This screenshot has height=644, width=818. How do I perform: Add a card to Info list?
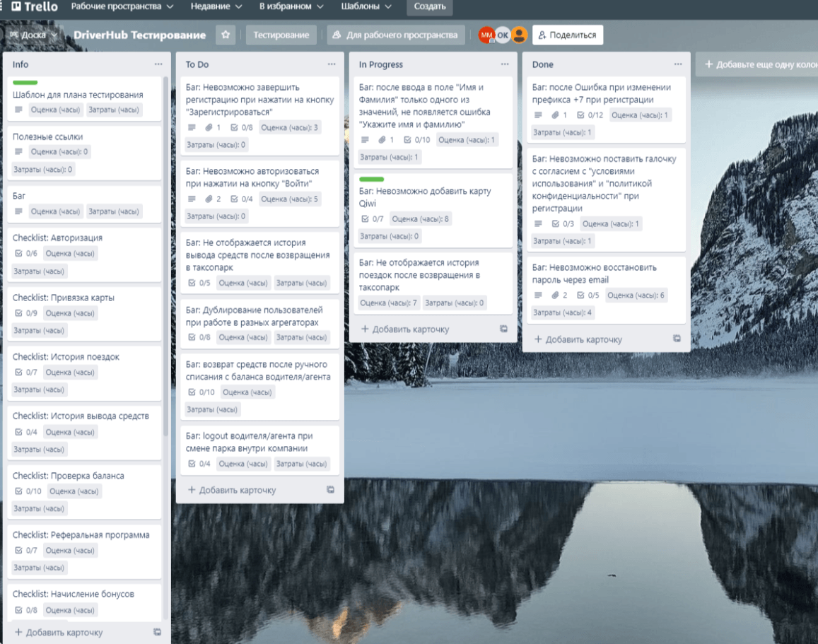[59, 632]
